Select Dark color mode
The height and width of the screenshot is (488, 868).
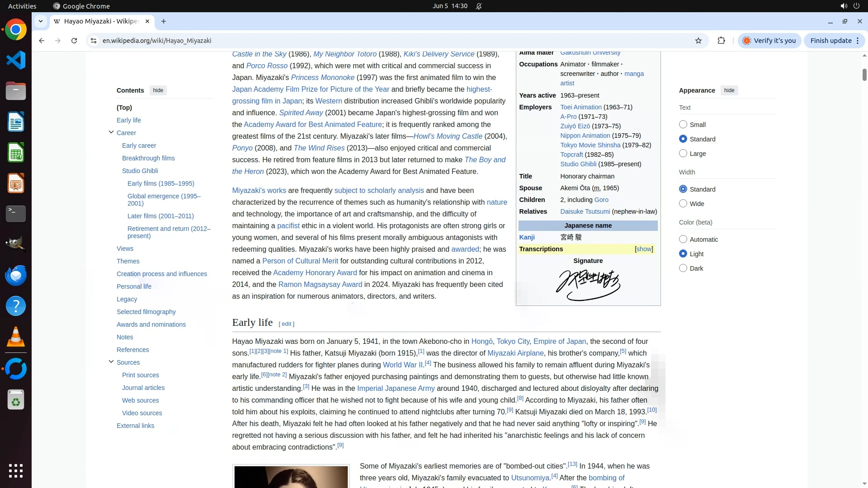pos(683,268)
